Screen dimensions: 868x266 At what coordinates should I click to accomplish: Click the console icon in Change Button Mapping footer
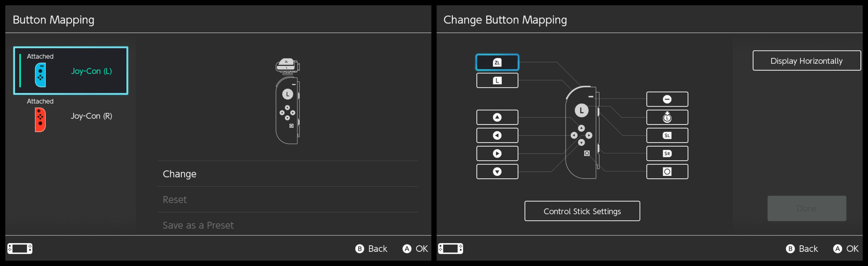[x=450, y=248]
